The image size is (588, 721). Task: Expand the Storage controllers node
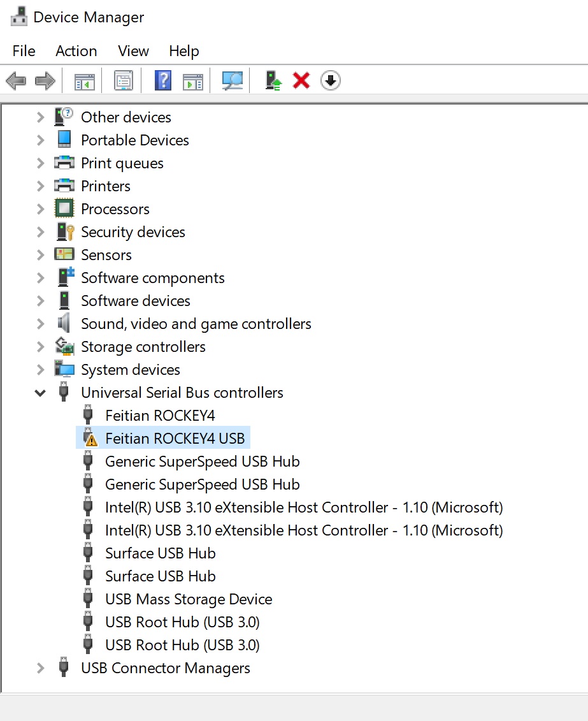click(40, 347)
